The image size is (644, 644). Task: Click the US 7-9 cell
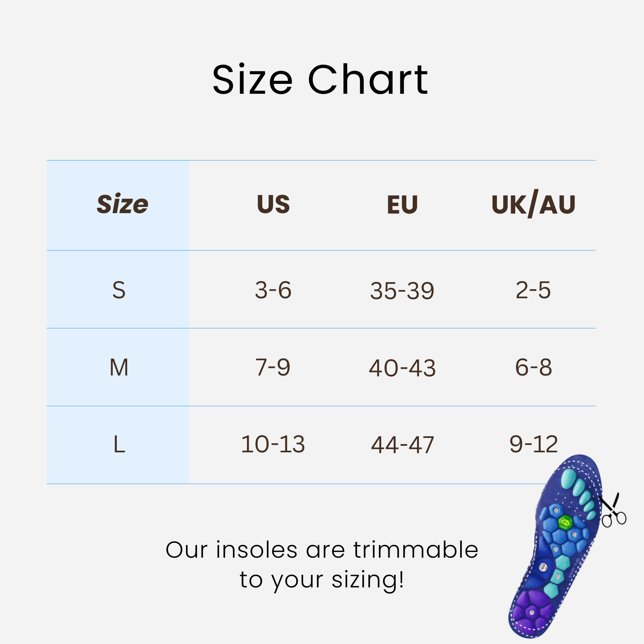[273, 367]
